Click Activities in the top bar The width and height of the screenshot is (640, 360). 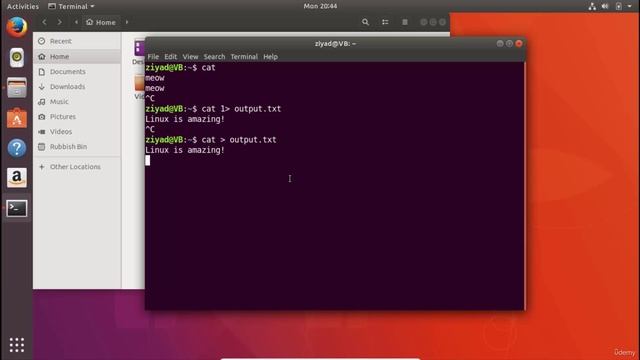click(x=22, y=6)
